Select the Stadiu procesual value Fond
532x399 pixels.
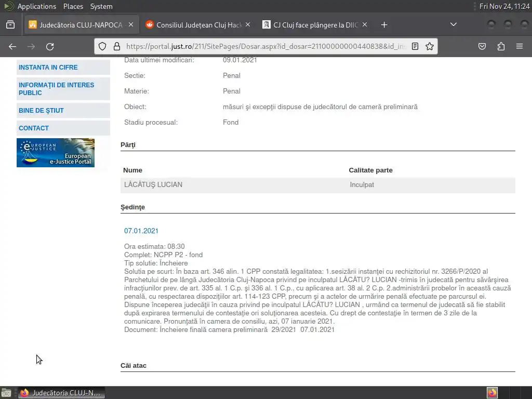coord(231,122)
